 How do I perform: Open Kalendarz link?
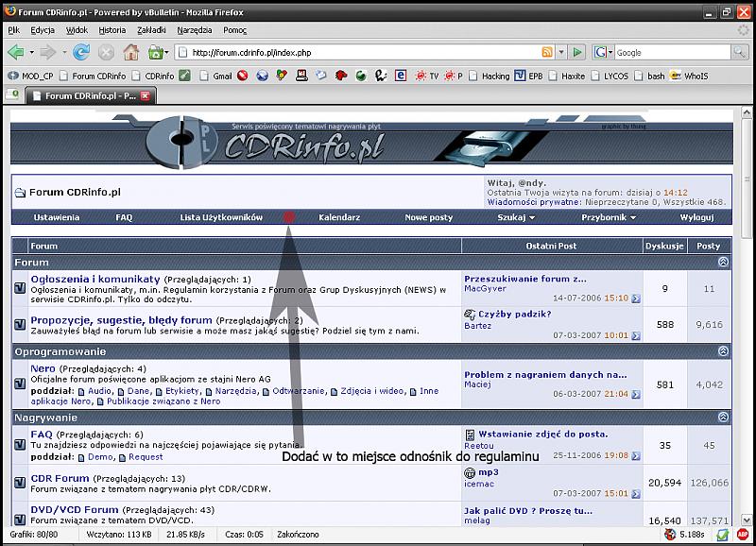coord(339,217)
